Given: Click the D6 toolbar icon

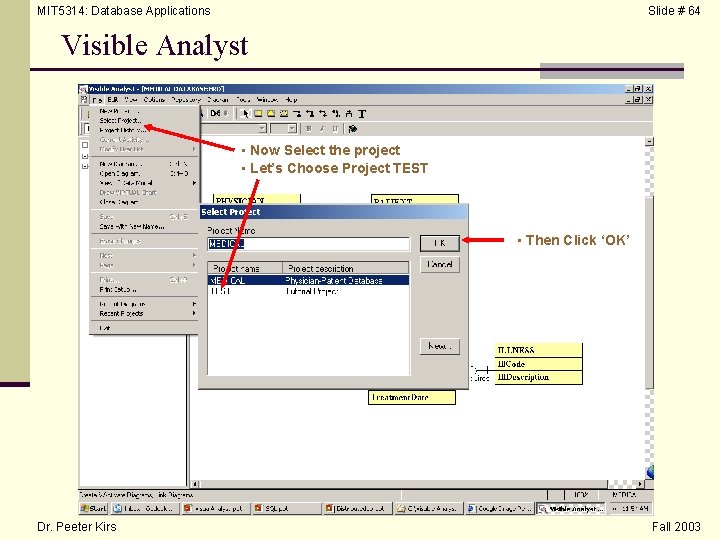Looking at the screenshot, I should (x=215, y=113).
